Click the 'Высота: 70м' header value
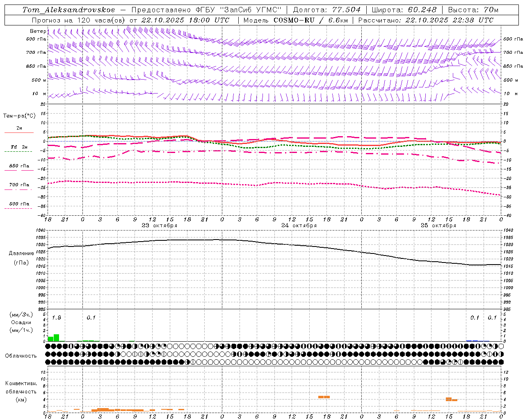This screenshot has height=420, width=525. click(x=473, y=10)
